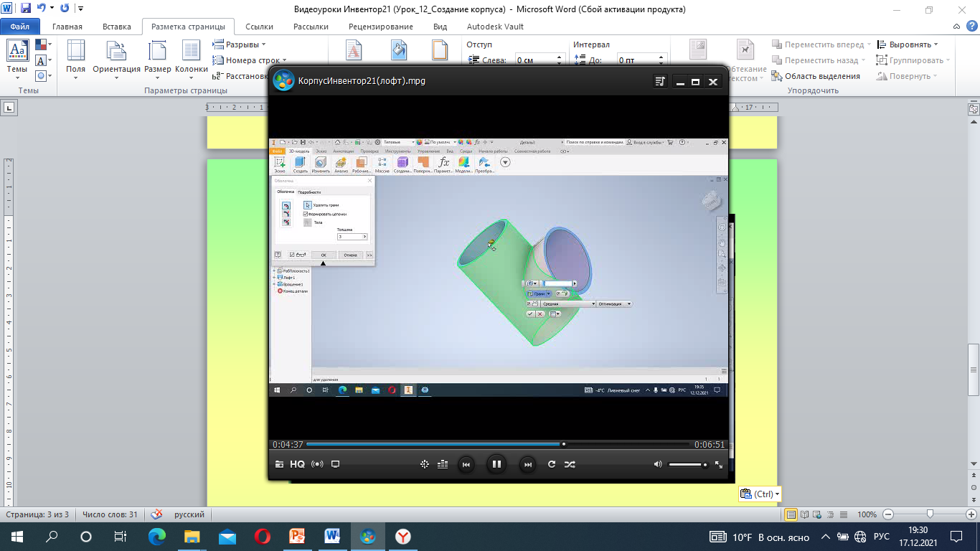The image size is (980, 551).
Task: Open Opera browser from the taskbar
Action: (x=263, y=537)
